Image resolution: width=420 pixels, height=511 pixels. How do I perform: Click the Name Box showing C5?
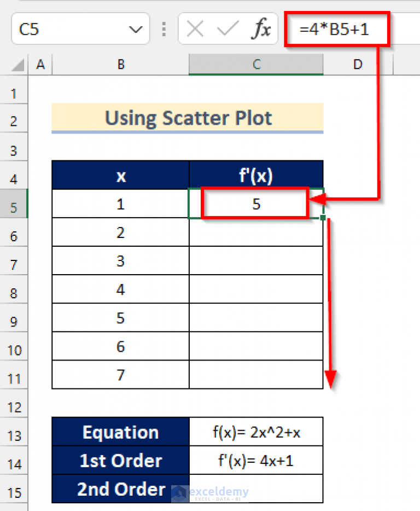click(66, 29)
